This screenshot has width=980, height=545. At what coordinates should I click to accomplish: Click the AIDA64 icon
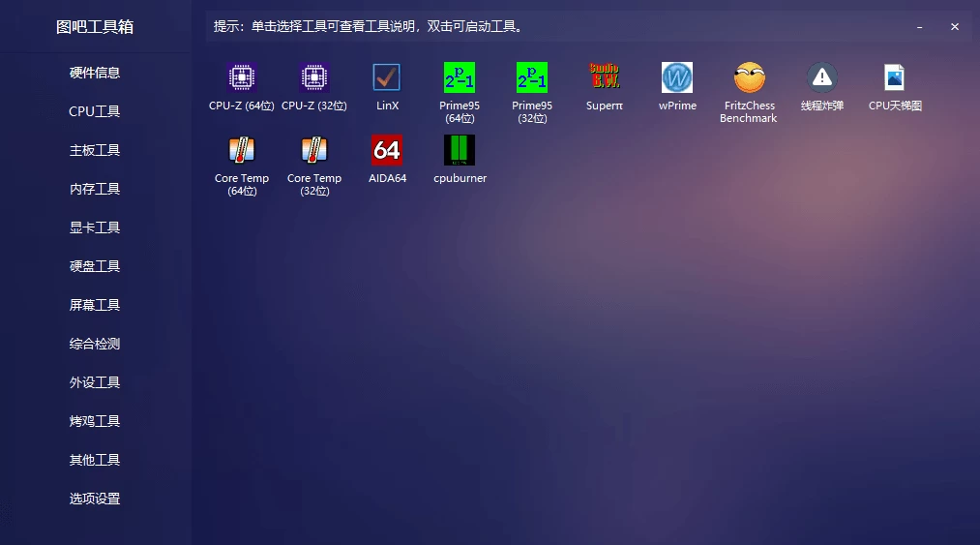[x=387, y=150]
